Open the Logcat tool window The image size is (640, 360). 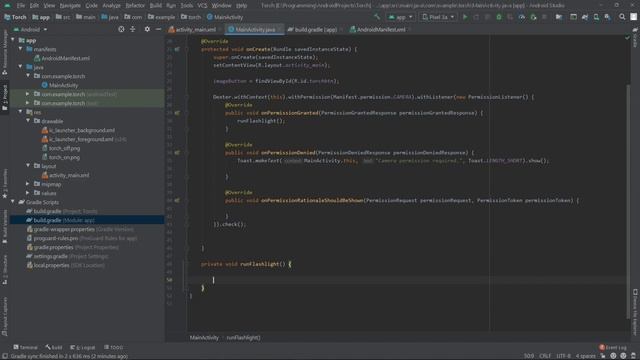click(x=83, y=347)
